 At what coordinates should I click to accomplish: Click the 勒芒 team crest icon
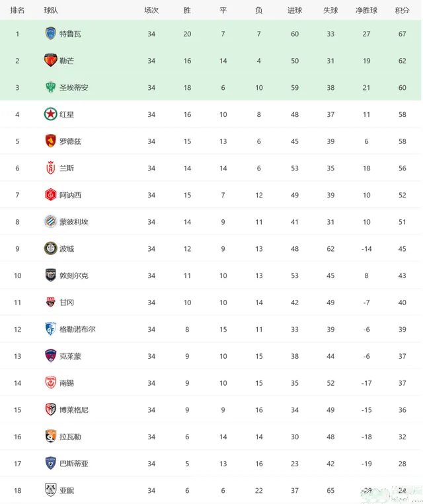click(50, 60)
